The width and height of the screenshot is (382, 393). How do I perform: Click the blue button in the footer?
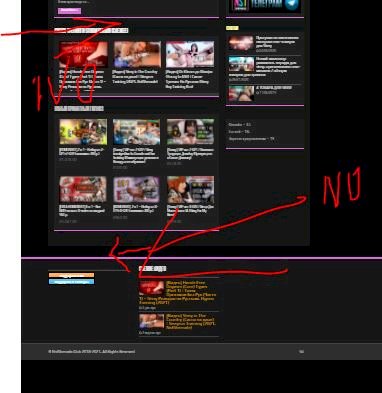click(71, 282)
